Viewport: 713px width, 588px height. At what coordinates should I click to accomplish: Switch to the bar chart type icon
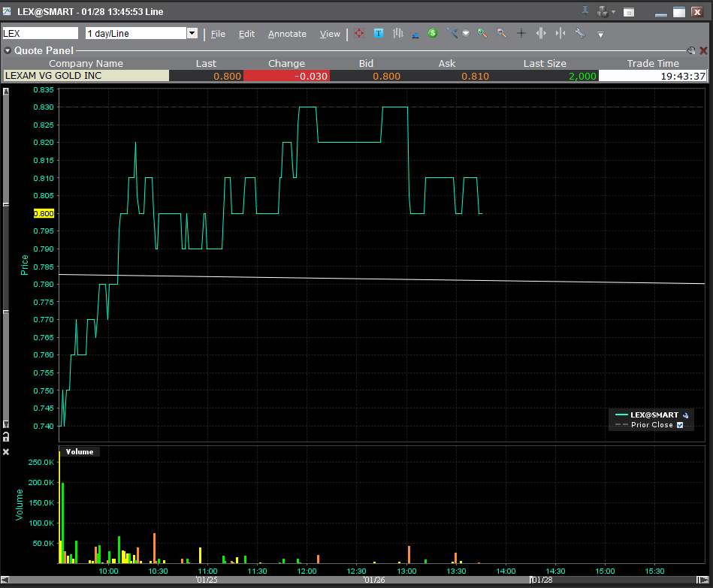(x=397, y=34)
